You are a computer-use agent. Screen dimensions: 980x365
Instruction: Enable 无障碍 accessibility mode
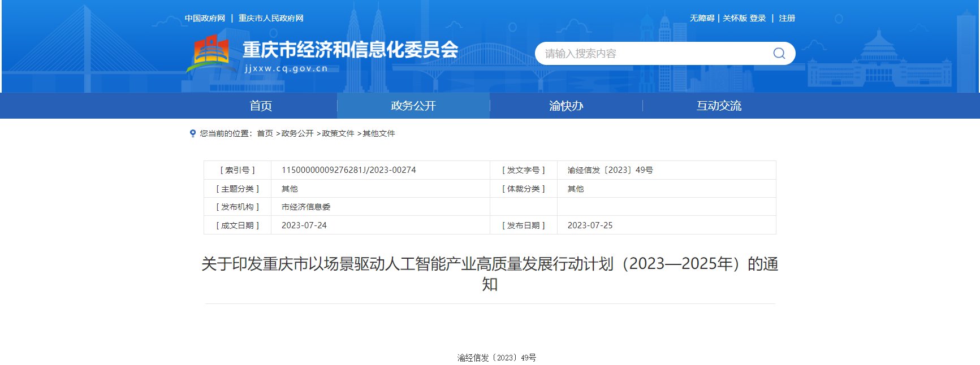click(x=702, y=18)
